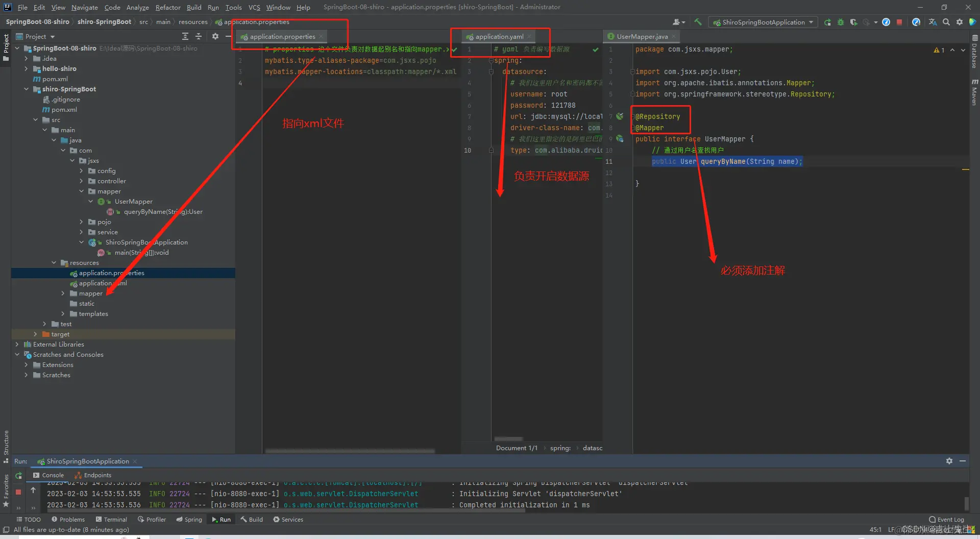Open the Database side panel
Image resolution: width=980 pixels, height=539 pixels.
tap(974, 52)
